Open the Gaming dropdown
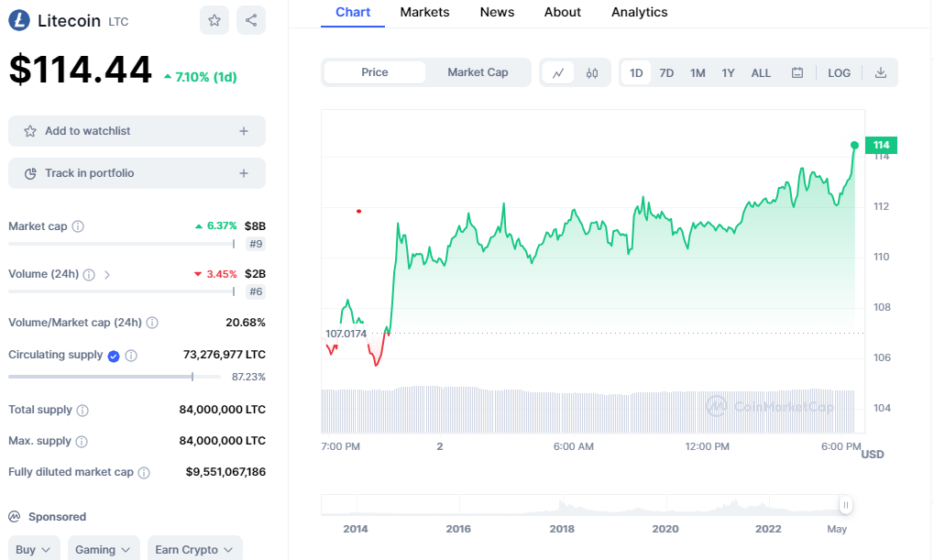The height and width of the screenshot is (560, 934). [103, 549]
